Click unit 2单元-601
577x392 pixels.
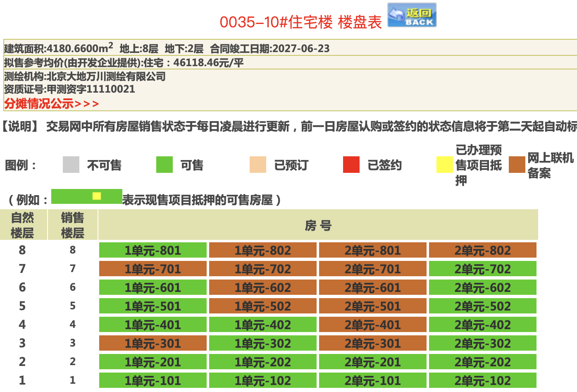click(x=372, y=287)
